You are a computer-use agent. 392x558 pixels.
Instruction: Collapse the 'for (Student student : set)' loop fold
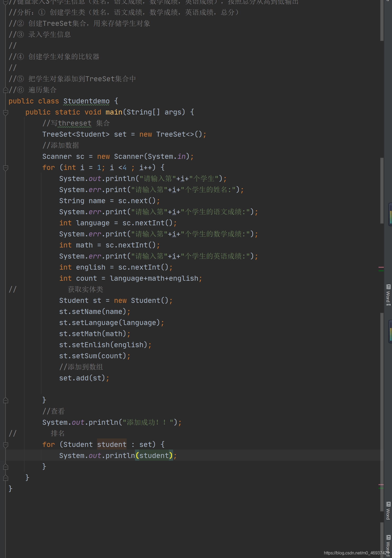click(6, 445)
